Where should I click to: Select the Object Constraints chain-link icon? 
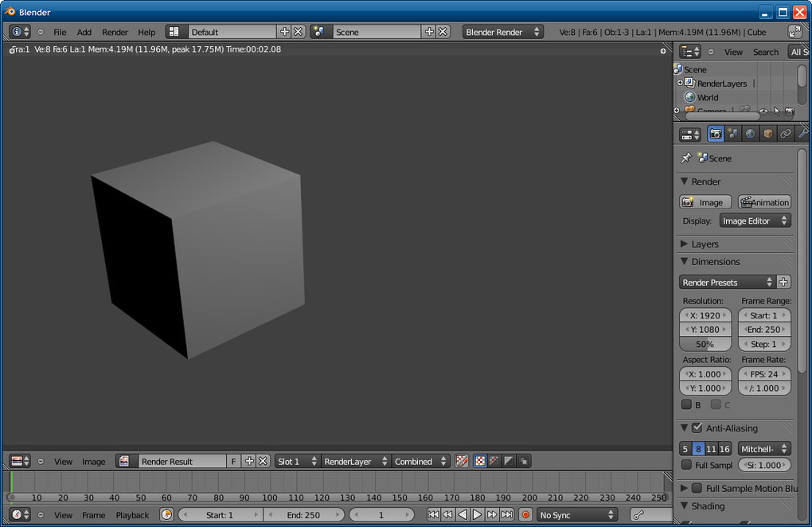point(785,134)
